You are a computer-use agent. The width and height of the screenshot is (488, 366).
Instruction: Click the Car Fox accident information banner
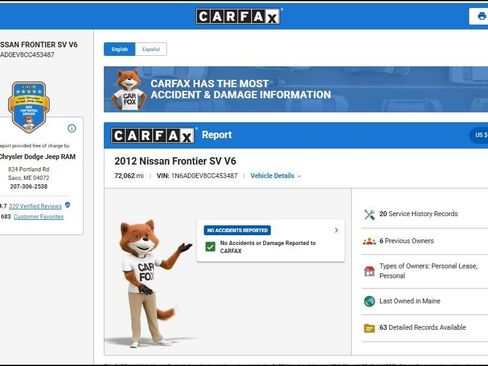(296, 89)
